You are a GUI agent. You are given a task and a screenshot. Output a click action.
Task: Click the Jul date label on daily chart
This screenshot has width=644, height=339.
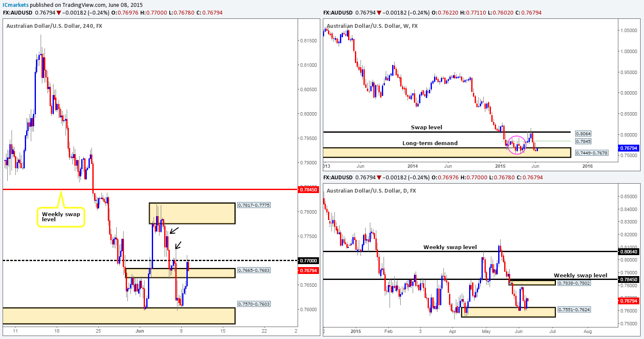pos(552,331)
